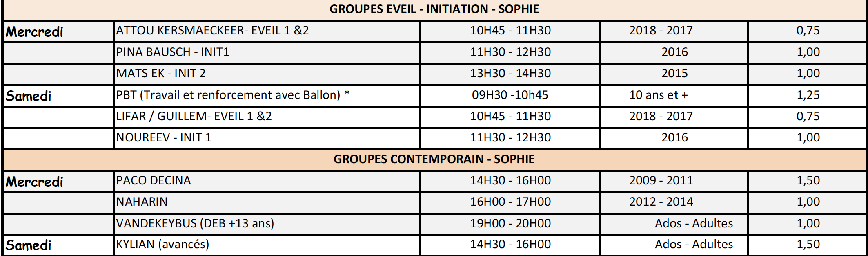
Task: Click the 2012 - 2014 year cell
Action: coord(674,202)
